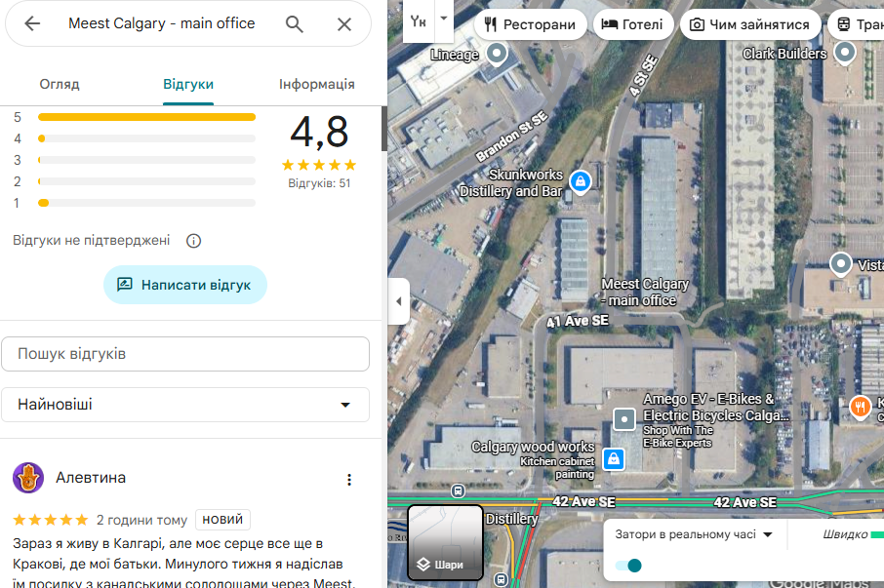884x588 pixels.
Task: Filter reviews by the 3-star bar
Action: 146,160
